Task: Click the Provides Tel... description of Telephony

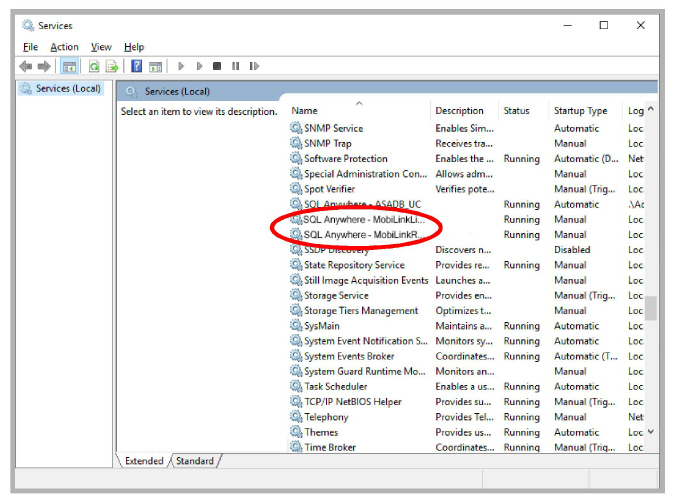Action: pyautogui.click(x=464, y=417)
